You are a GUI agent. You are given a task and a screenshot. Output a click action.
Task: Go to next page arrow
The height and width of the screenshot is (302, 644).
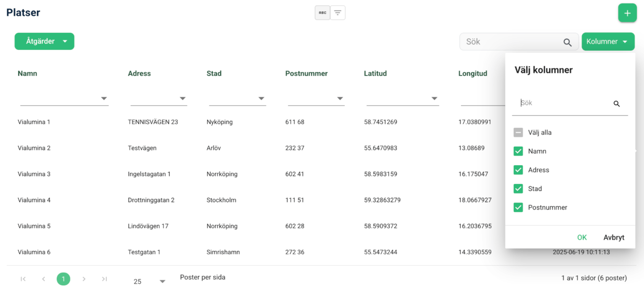click(84, 279)
